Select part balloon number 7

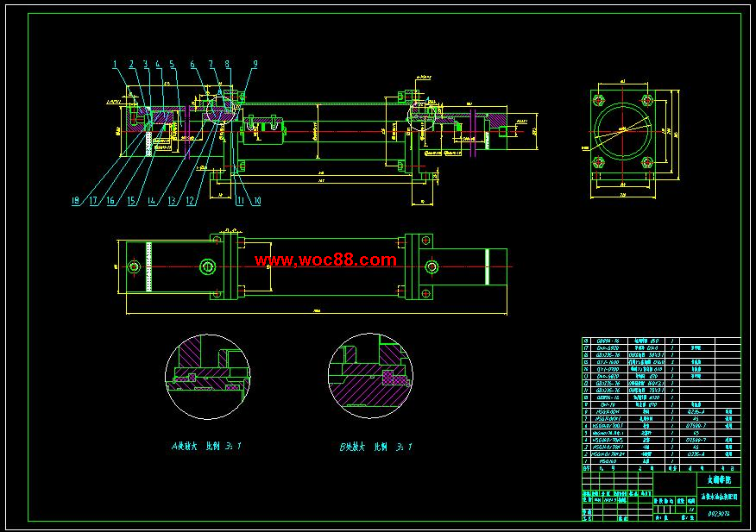click(211, 65)
